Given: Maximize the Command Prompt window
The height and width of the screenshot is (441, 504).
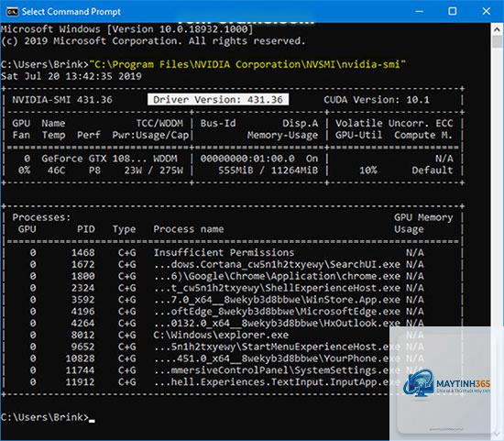Looking at the screenshot, I should pos(453,12).
